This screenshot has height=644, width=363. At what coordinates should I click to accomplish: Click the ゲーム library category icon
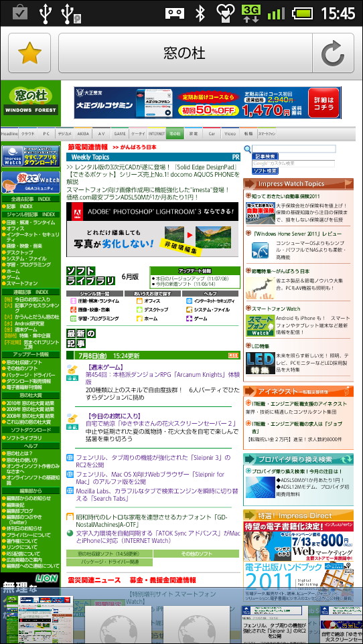[189, 318]
